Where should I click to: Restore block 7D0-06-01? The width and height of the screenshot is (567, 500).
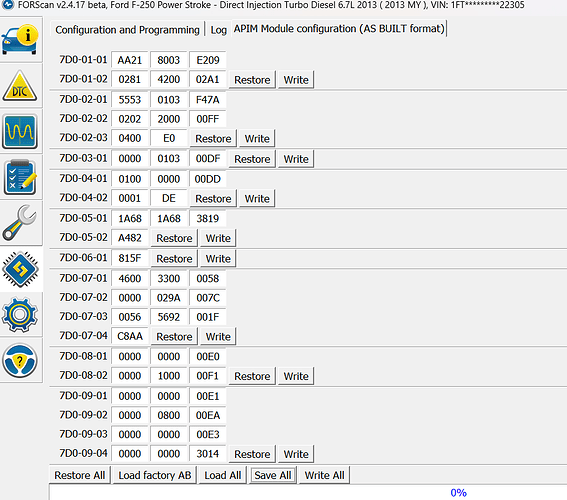[174, 259]
